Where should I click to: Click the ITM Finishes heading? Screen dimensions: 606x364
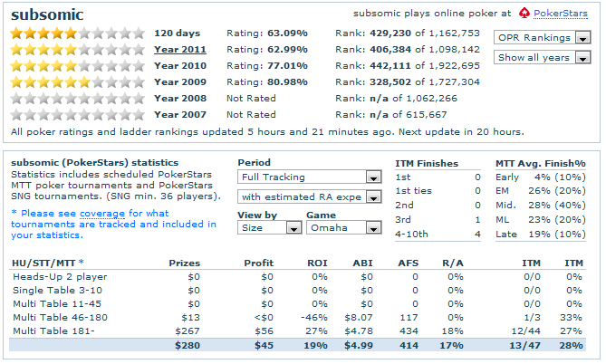(427, 164)
